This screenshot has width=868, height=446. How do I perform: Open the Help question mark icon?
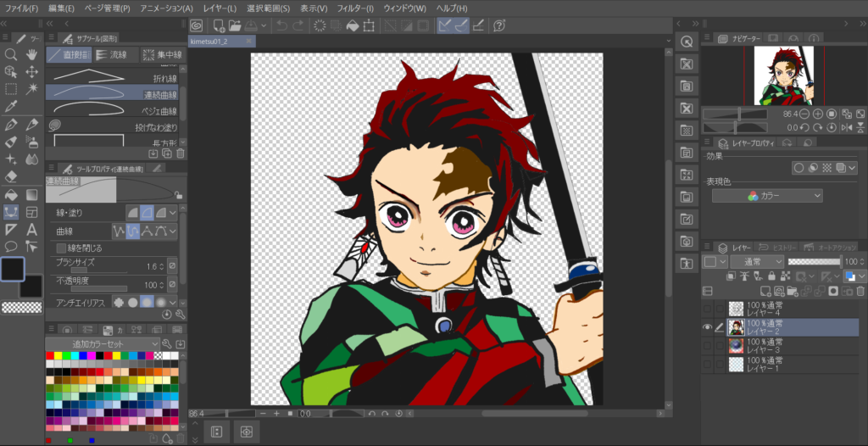pyautogui.click(x=499, y=25)
